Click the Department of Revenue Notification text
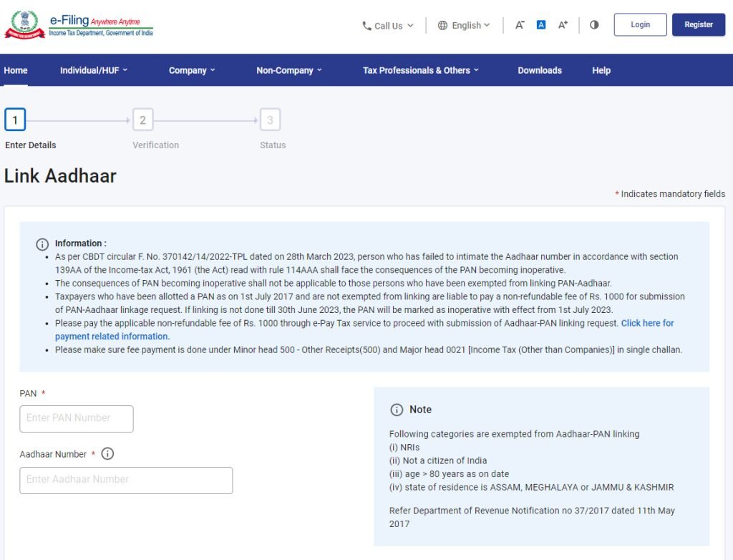The image size is (733, 560). (x=532, y=517)
